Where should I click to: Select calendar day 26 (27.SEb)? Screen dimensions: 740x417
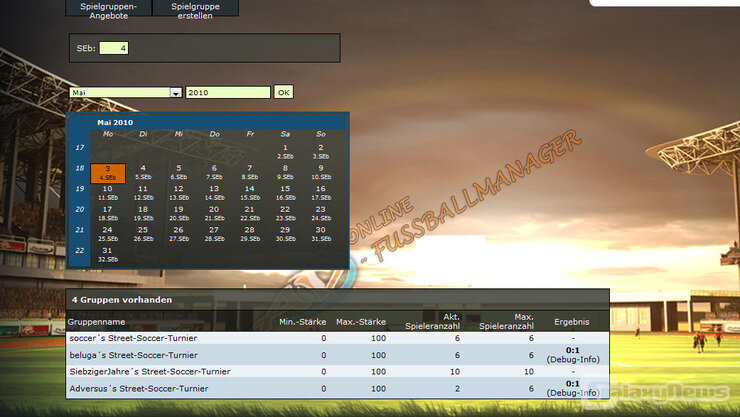point(178,234)
